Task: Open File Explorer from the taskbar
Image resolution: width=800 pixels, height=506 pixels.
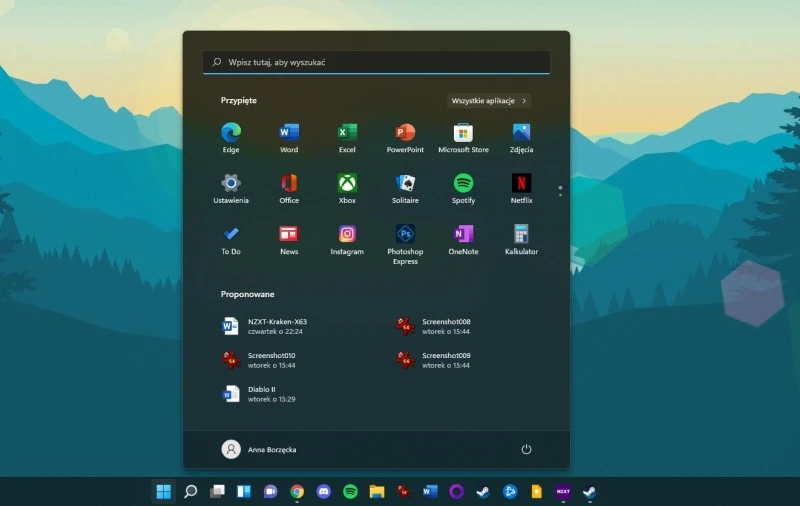Action: pyautogui.click(x=377, y=491)
